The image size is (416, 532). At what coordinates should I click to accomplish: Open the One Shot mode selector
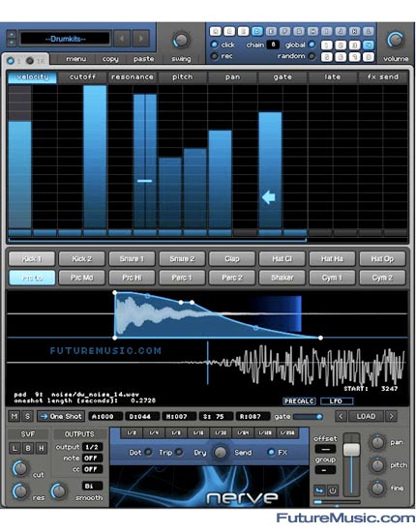(x=61, y=416)
